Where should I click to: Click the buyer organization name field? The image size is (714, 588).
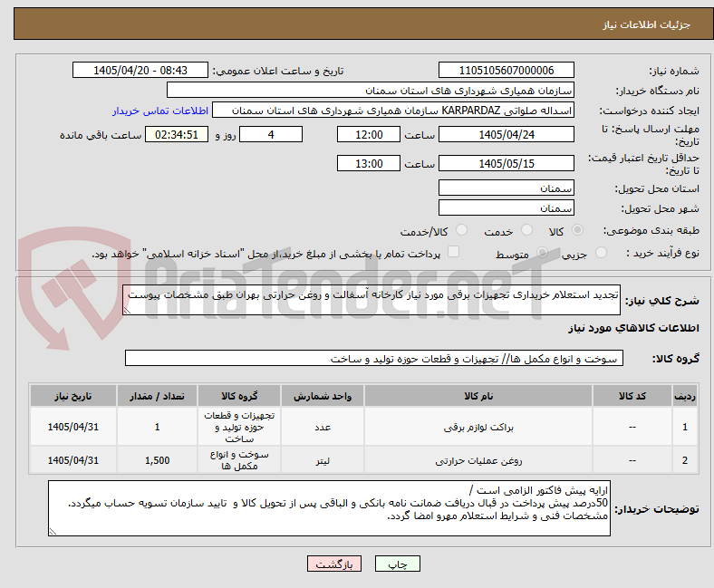pos(371,91)
